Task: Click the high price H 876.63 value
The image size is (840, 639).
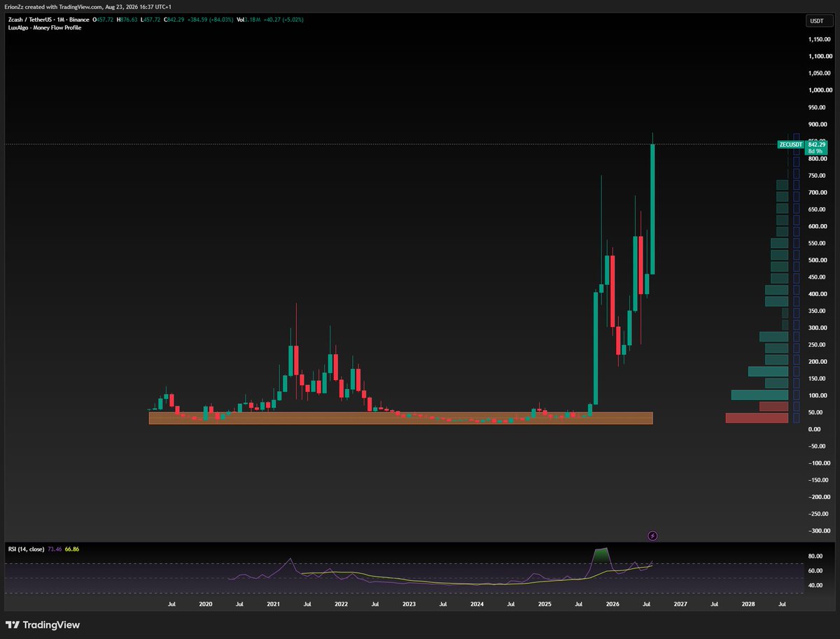Action: 125,20
